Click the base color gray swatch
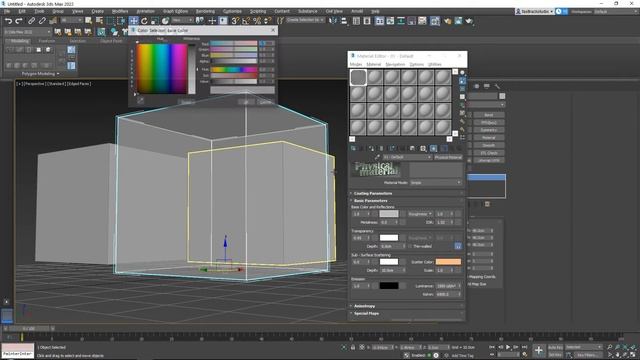 tap(389, 214)
